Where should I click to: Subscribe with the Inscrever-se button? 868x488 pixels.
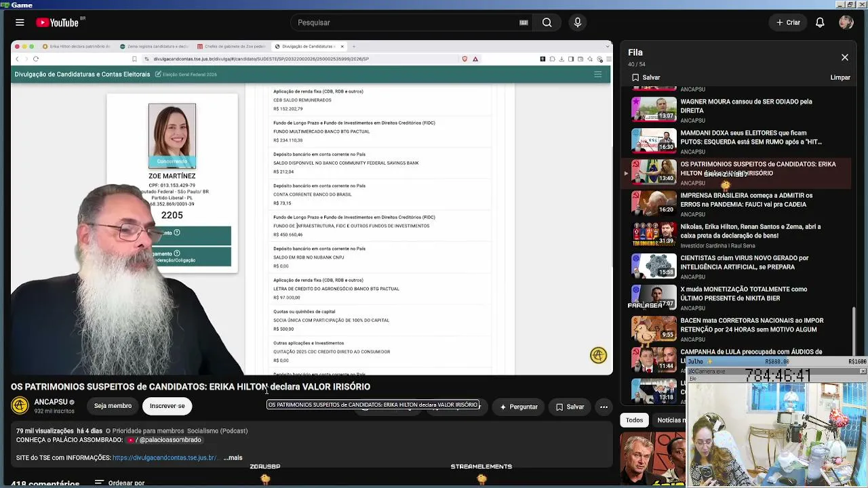(x=167, y=406)
